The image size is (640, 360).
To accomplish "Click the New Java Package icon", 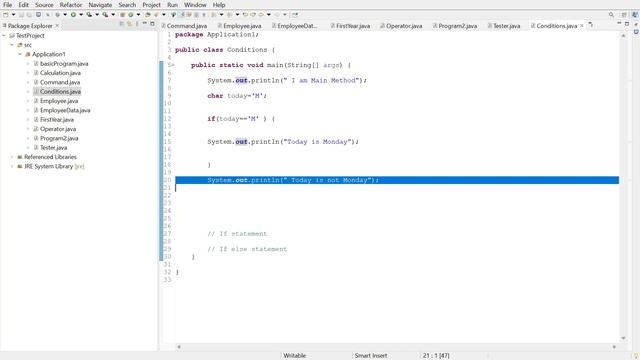I will pos(122,15).
